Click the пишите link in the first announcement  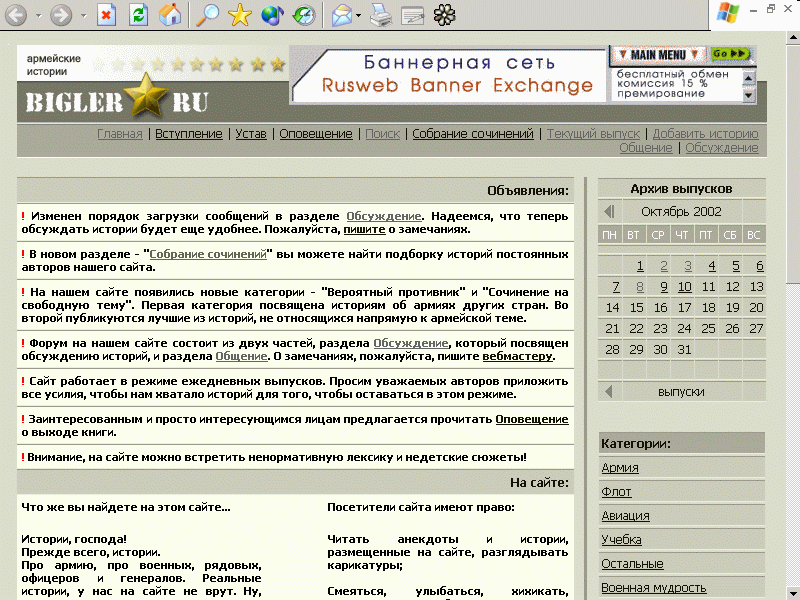364,230
